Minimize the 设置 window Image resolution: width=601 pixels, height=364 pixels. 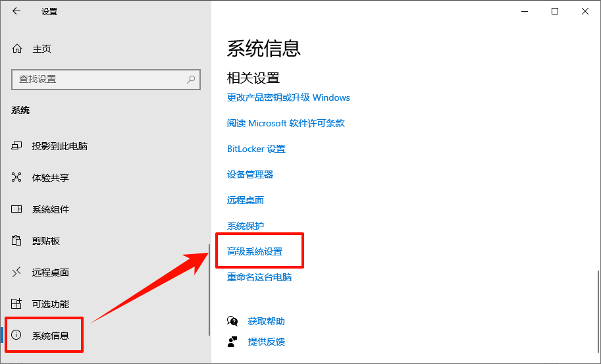tap(525, 11)
